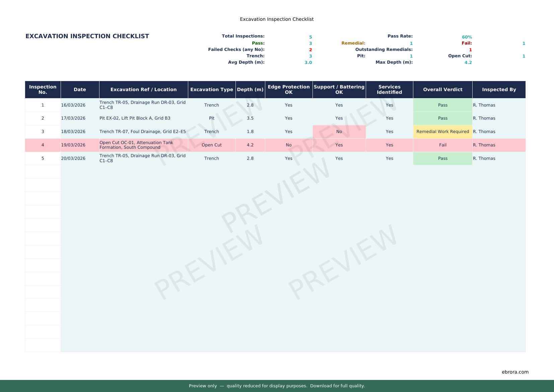Select the Depth (m) column header
Image resolution: width=554 pixels, height=392 pixels.
click(250, 89)
